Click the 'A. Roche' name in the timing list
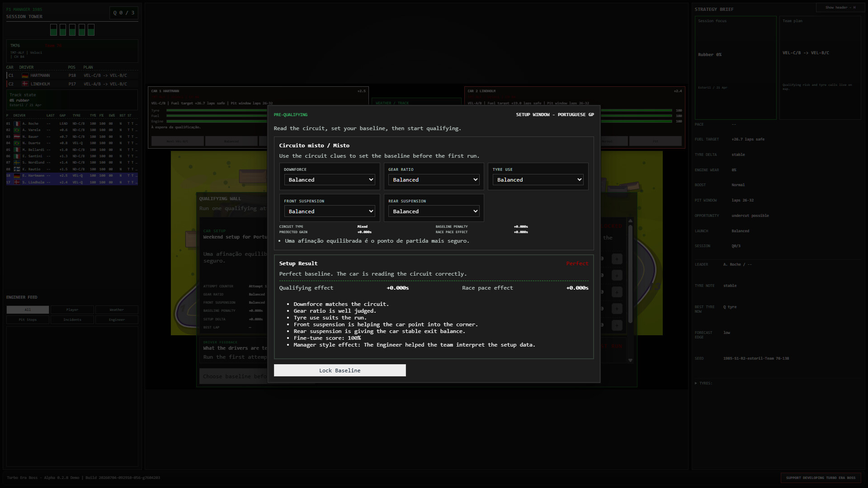This screenshot has height=488, width=868. click(x=30, y=123)
